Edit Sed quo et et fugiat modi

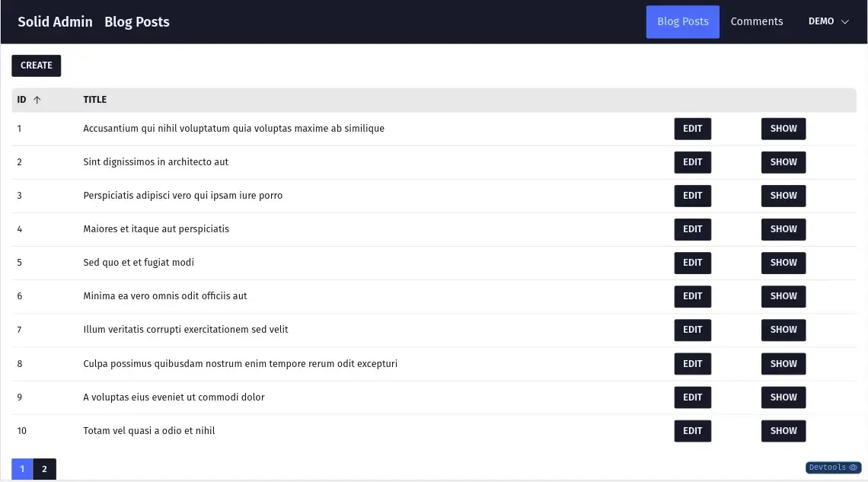click(x=692, y=262)
